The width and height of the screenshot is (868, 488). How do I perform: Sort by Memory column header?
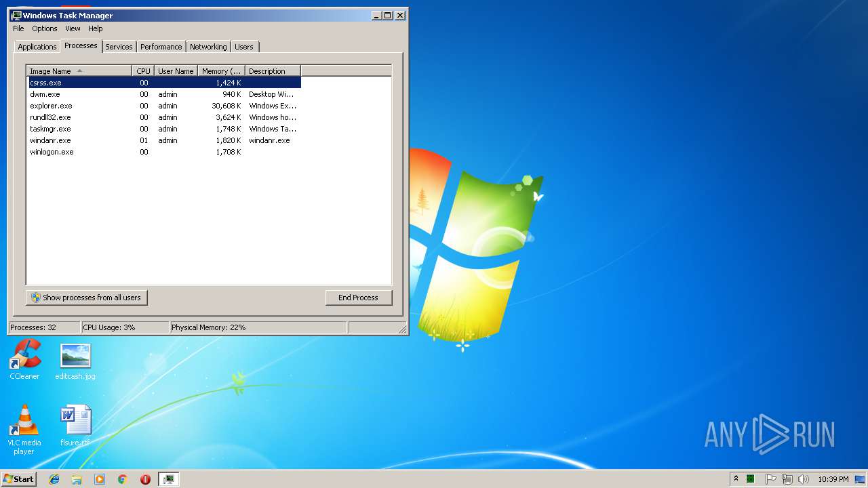click(x=222, y=70)
